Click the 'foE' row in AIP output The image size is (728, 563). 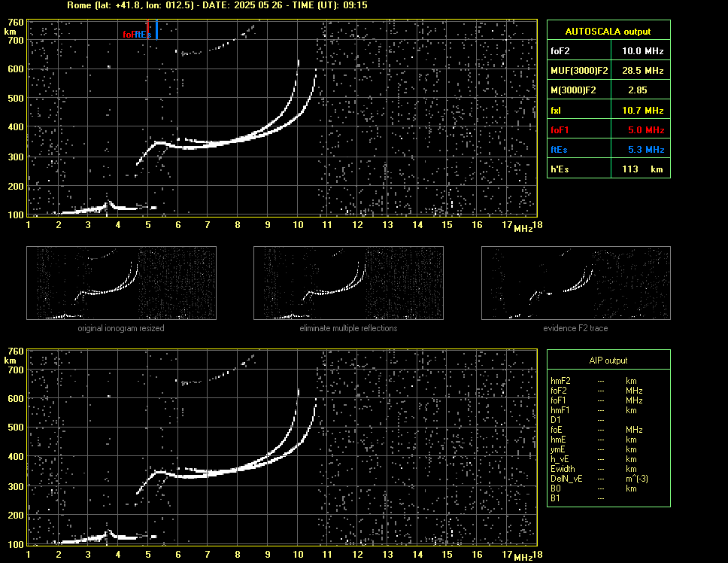596,430
